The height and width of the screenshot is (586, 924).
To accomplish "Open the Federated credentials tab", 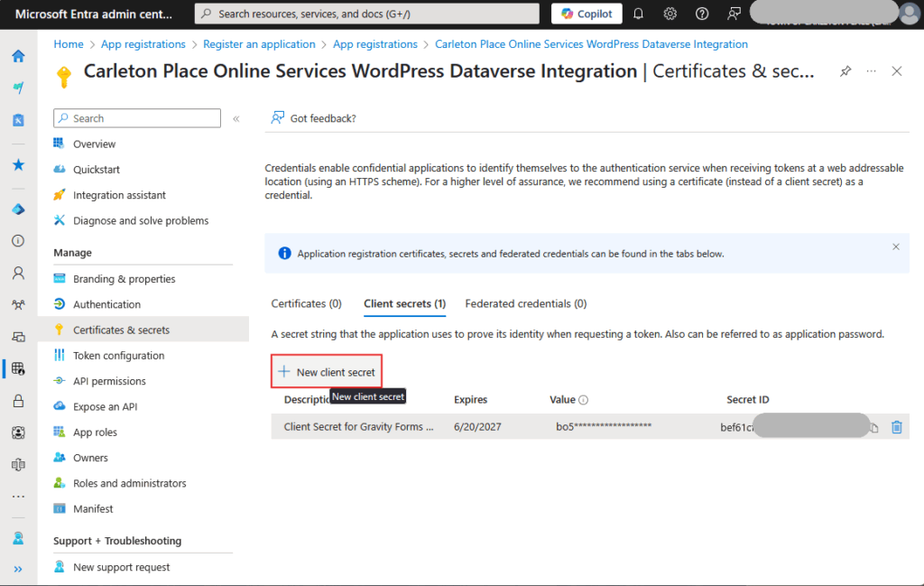I will [526, 303].
